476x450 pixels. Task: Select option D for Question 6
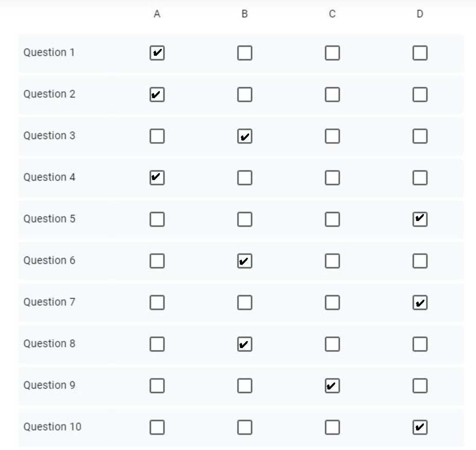point(420,261)
